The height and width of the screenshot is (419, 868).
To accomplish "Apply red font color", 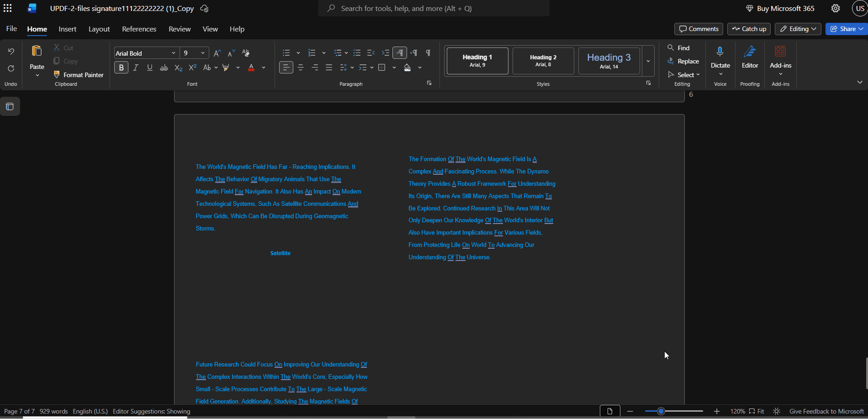I will pyautogui.click(x=251, y=68).
